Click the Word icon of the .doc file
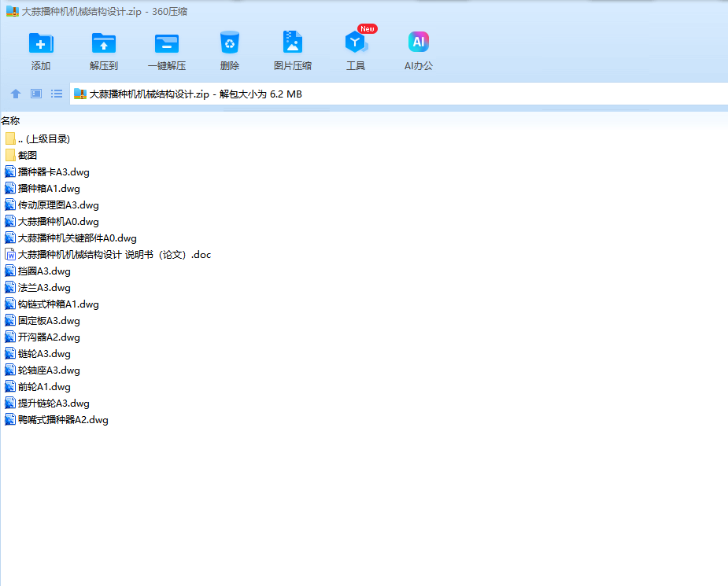This screenshot has height=586, width=728. (x=10, y=255)
